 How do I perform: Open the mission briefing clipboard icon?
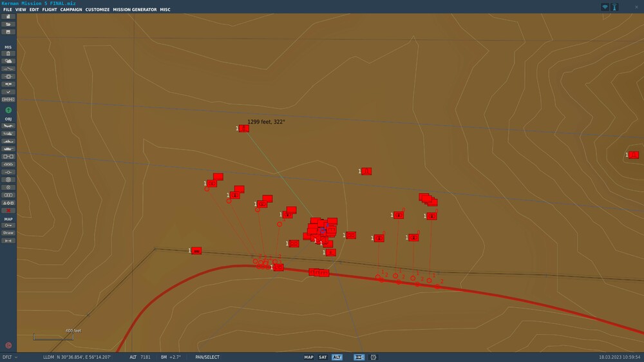pos(8,53)
